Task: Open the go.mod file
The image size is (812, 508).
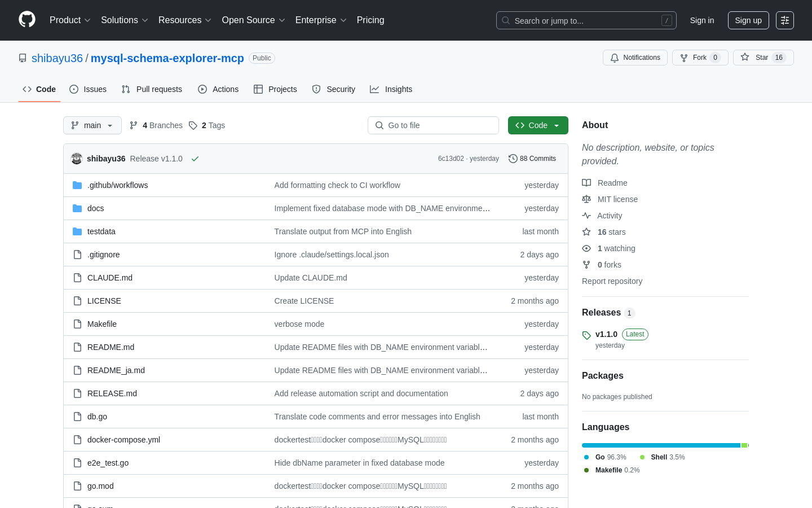Action: (x=100, y=486)
